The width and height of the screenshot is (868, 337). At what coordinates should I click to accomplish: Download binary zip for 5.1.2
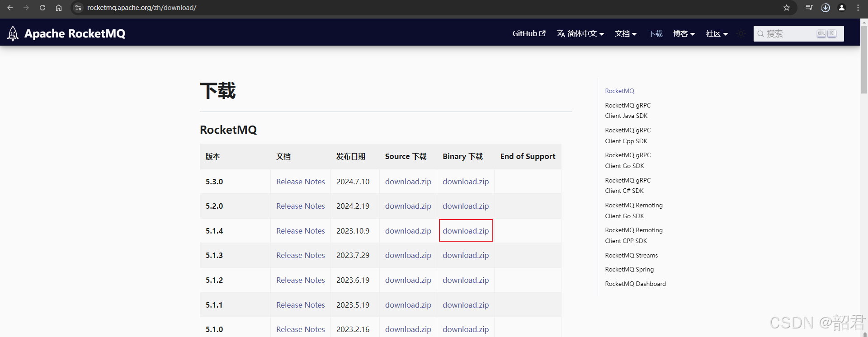tap(466, 280)
